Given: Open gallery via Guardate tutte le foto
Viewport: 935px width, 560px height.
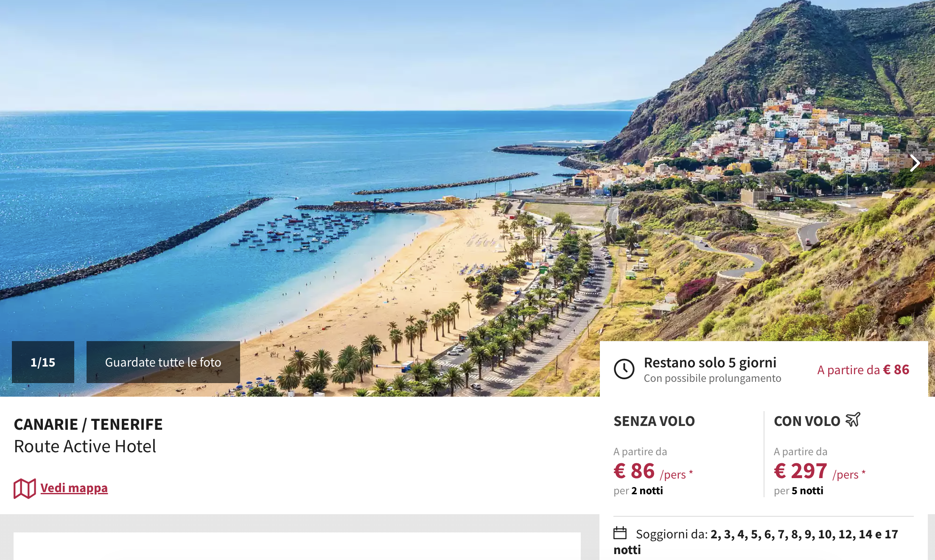Looking at the screenshot, I should click(x=163, y=362).
